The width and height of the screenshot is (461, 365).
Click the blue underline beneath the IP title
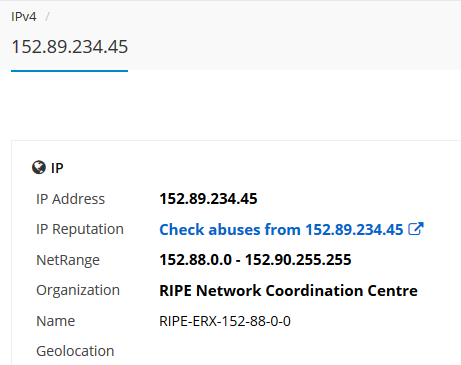pyautogui.click(x=69, y=71)
